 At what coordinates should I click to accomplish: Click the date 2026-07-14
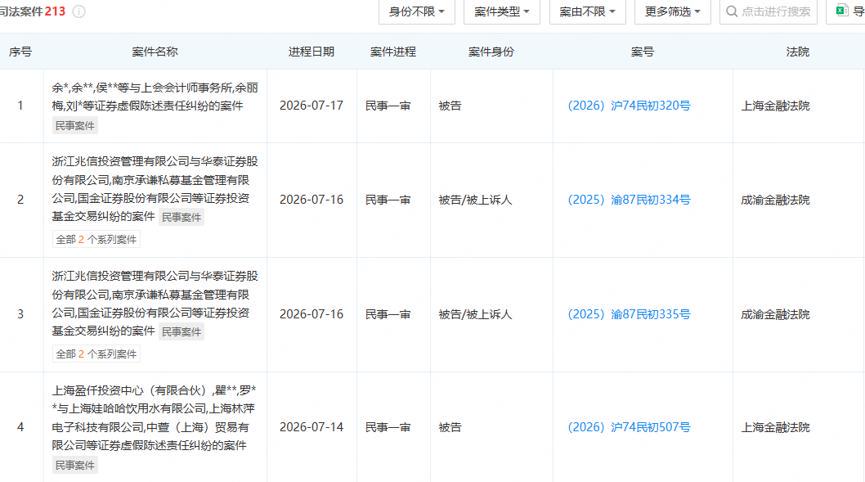tap(311, 427)
